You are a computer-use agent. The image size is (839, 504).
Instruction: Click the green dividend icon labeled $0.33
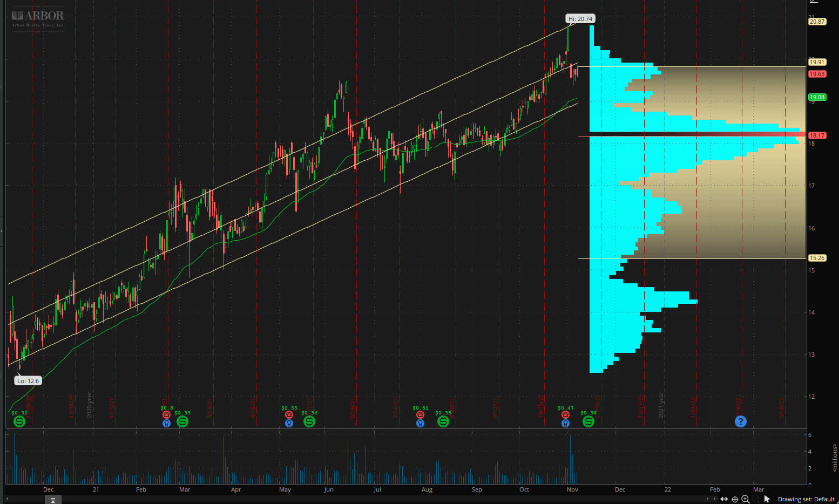pos(182,422)
